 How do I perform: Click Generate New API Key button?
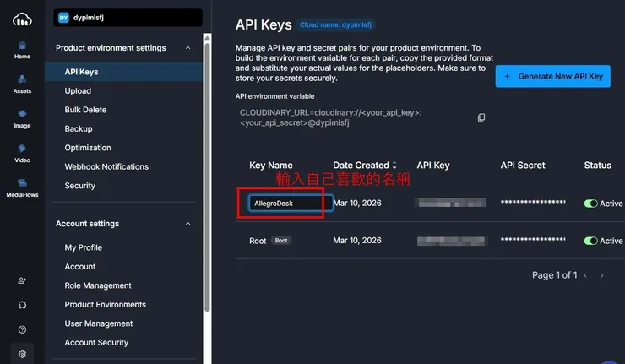pos(553,76)
